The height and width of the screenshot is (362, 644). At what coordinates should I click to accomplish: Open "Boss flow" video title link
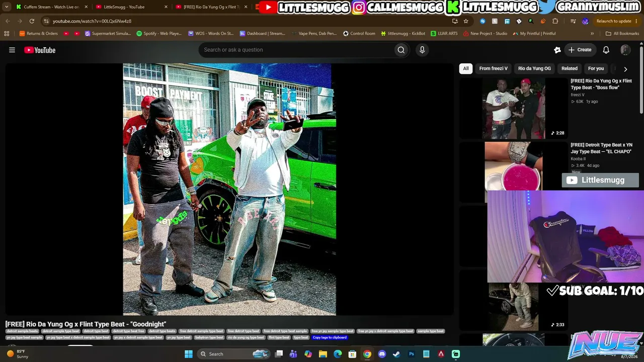[x=601, y=84]
